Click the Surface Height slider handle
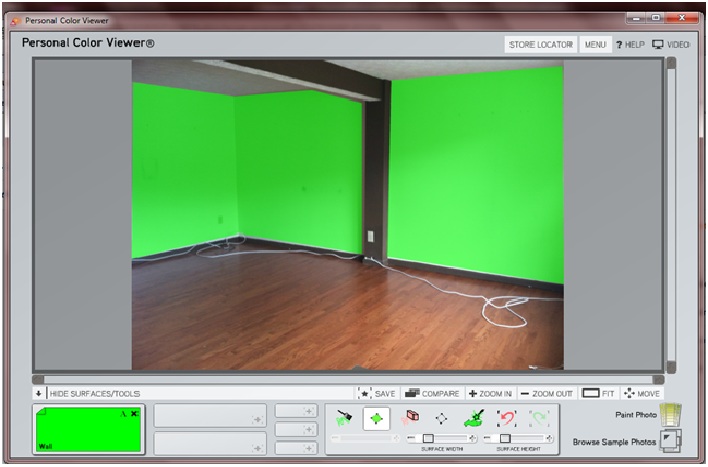The width and height of the screenshot is (708, 467). click(x=505, y=438)
